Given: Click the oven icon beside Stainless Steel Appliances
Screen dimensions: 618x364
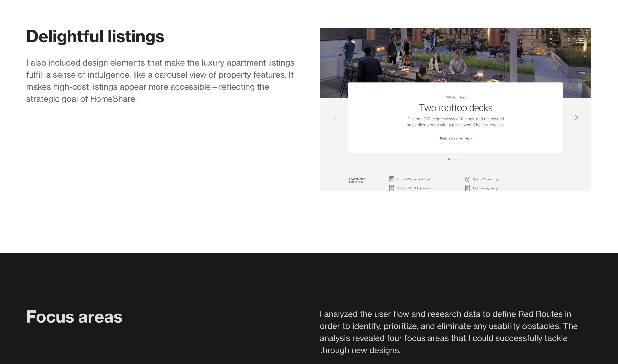Looking at the screenshot, I should (x=391, y=188).
